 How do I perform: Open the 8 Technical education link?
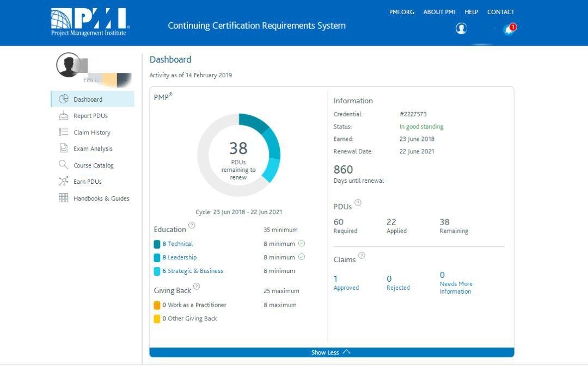point(177,244)
